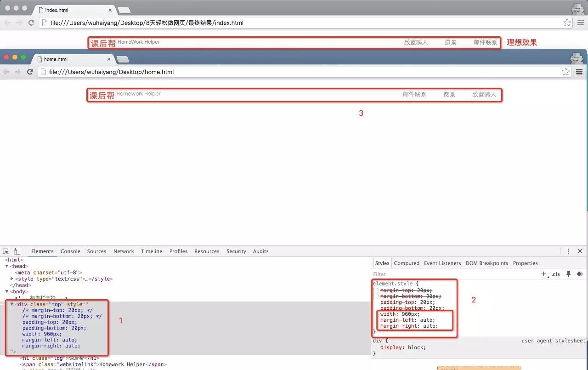
Task: Click the plus icon to add new style rule
Action: [544, 274]
